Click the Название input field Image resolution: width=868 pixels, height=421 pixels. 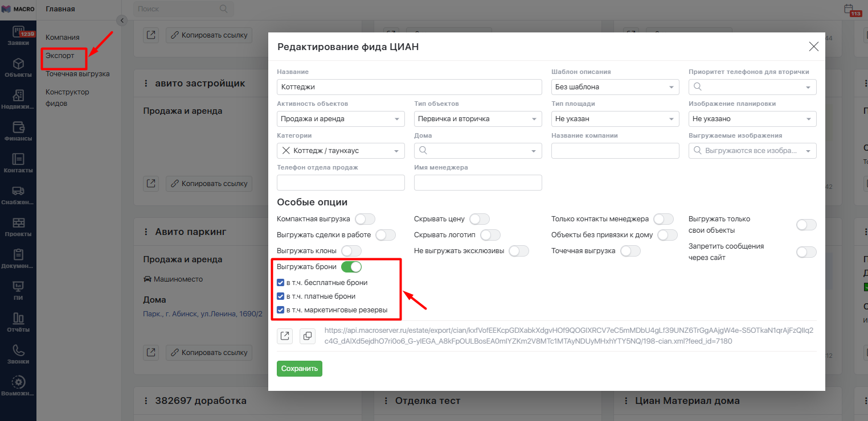[x=409, y=87]
